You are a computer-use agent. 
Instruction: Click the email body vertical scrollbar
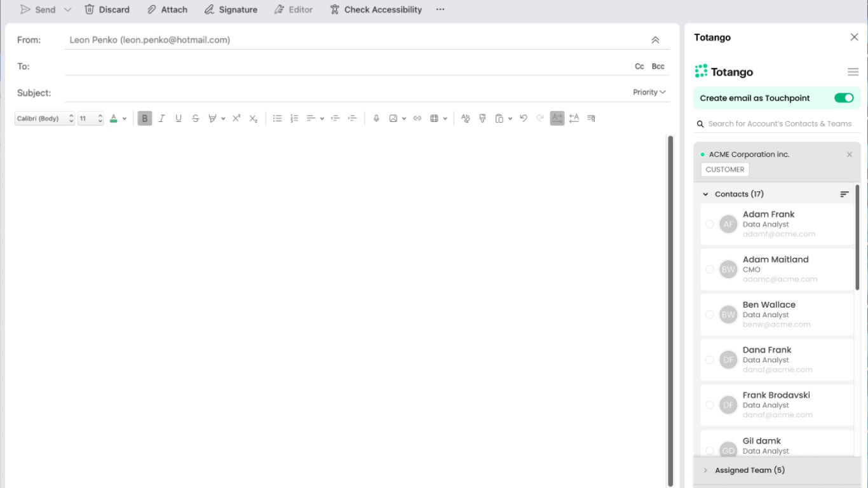670,310
